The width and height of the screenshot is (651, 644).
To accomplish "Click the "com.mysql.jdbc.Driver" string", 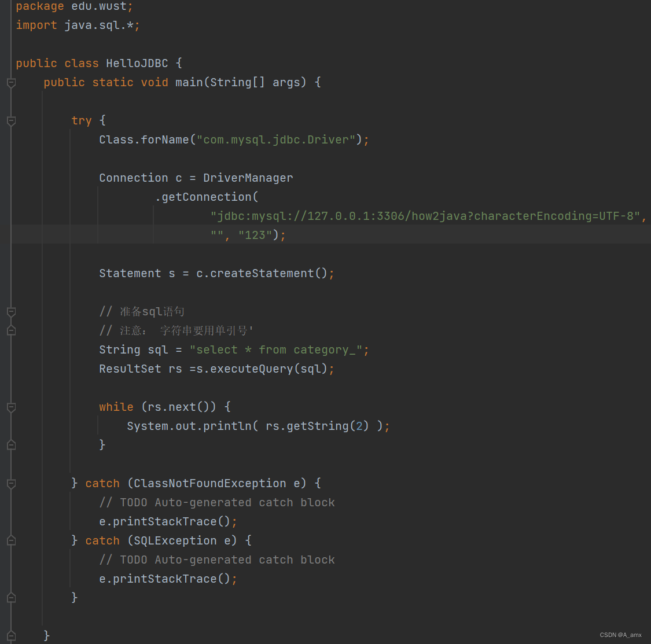I will pyautogui.click(x=275, y=139).
